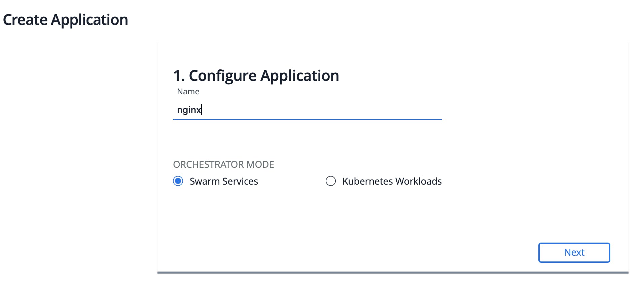Click the Swarm Services label text
The image size is (644, 283).
(x=224, y=181)
